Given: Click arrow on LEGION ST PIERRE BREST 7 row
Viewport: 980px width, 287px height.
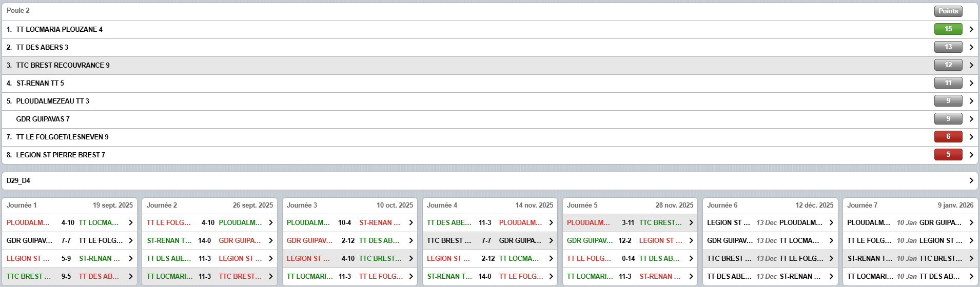Looking at the screenshot, I should pos(971,155).
